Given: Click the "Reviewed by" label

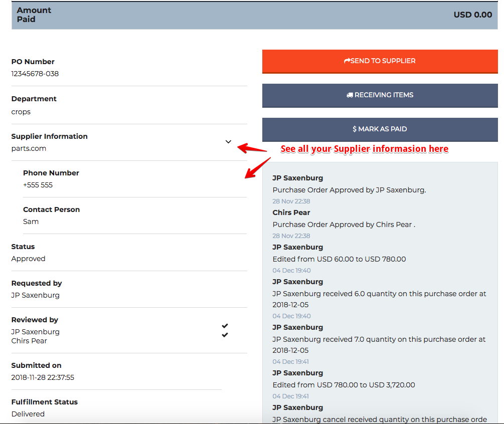Looking at the screenshot, I should (x=35, y=320).
